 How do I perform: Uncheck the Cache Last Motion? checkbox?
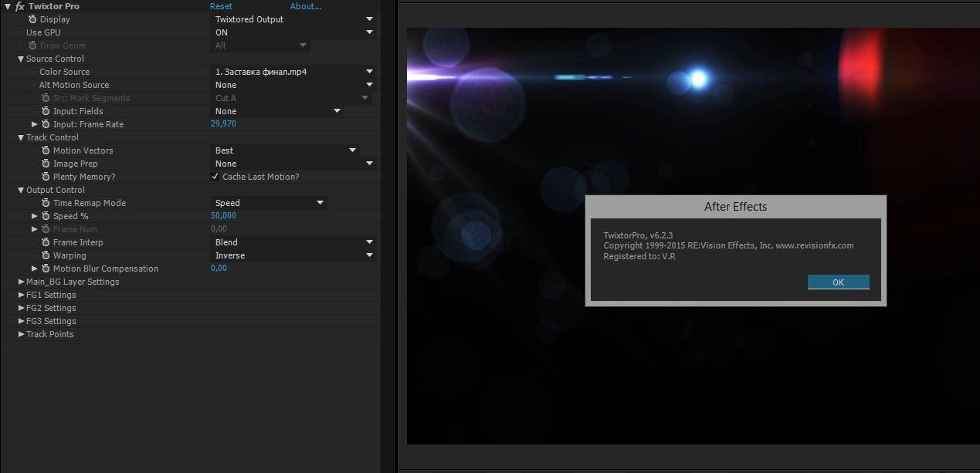[x=215, y=177]
